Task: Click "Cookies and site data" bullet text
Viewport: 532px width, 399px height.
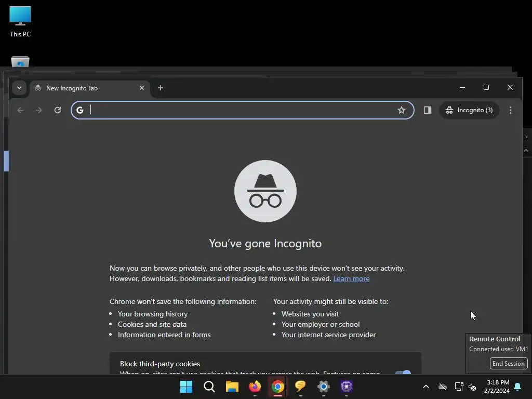Action: [152, 324]
